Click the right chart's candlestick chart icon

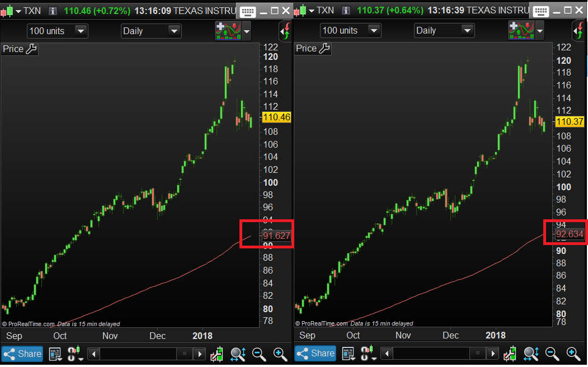(300, 11)
